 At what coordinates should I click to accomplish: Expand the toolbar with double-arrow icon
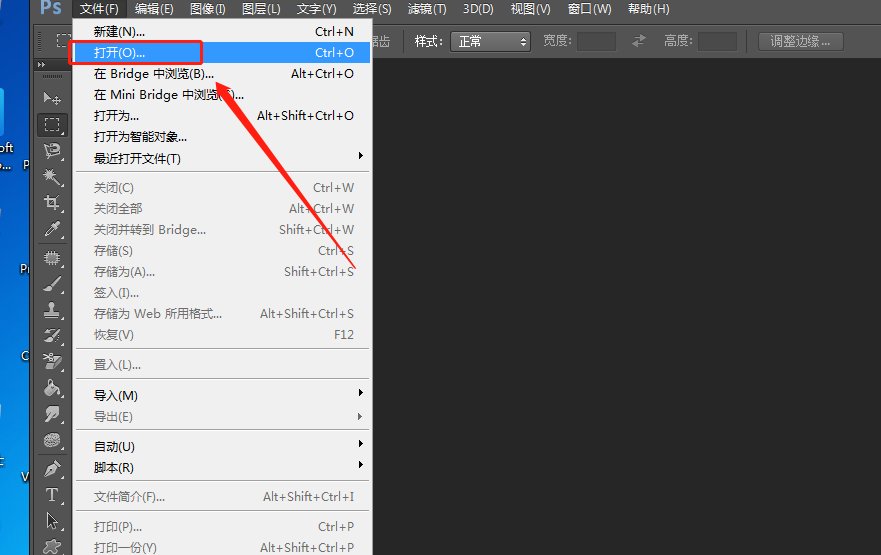tap(41, 65)
